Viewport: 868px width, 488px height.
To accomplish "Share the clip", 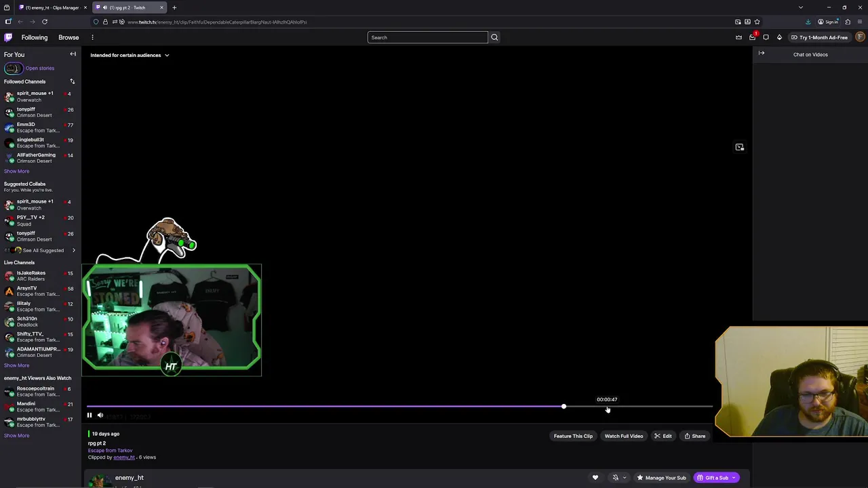I will 694,436.
